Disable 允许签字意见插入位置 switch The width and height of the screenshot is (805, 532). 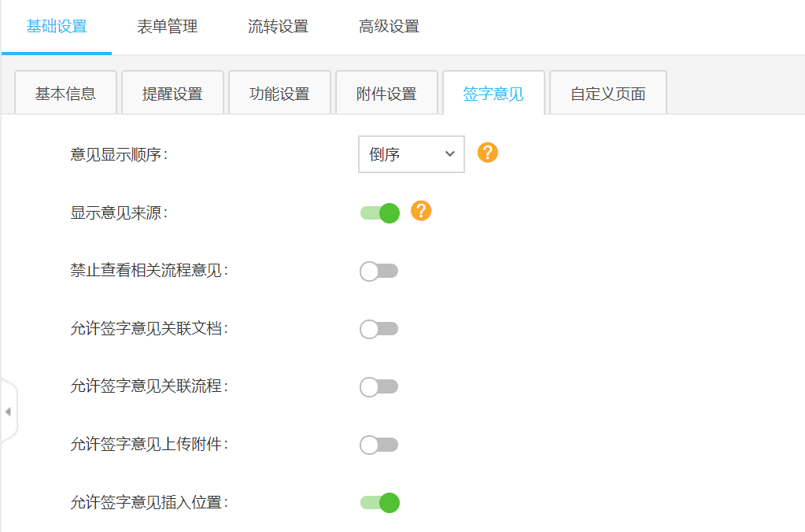(380, 502)
